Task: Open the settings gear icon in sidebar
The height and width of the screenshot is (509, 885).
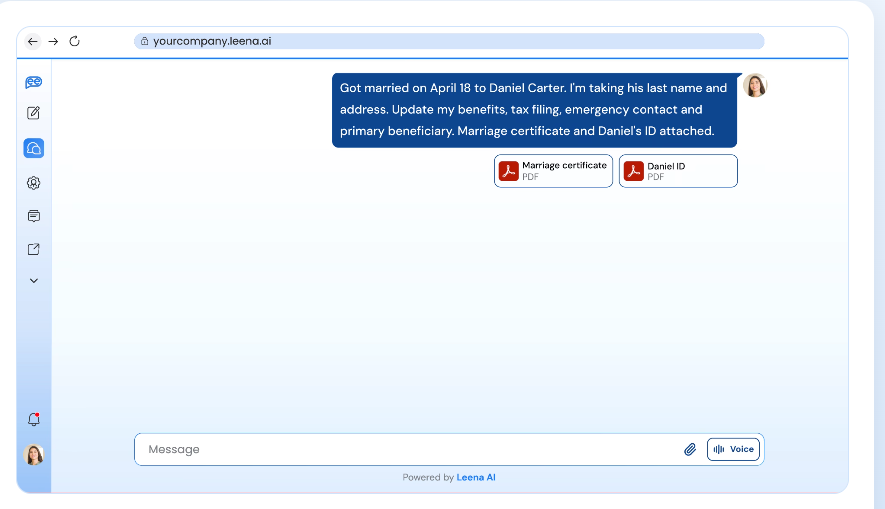Action: pyautogui.click(x=33, y=183)
